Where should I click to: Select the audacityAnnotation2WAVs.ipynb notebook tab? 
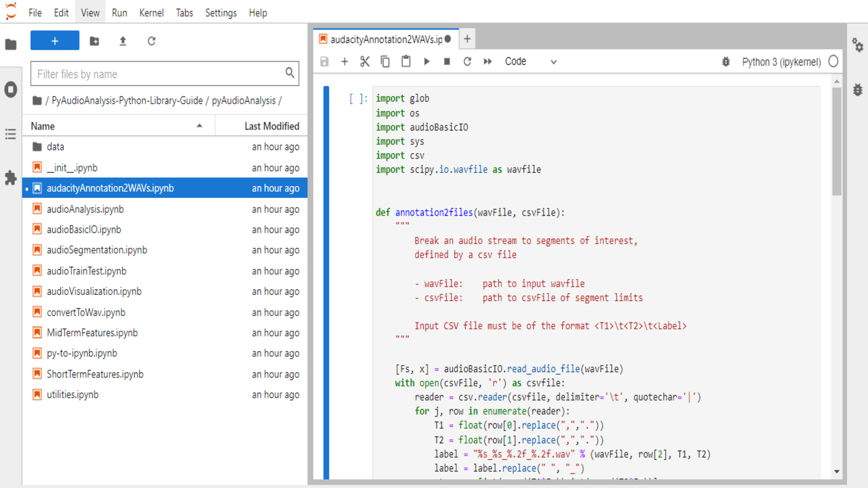pos(385,39)
